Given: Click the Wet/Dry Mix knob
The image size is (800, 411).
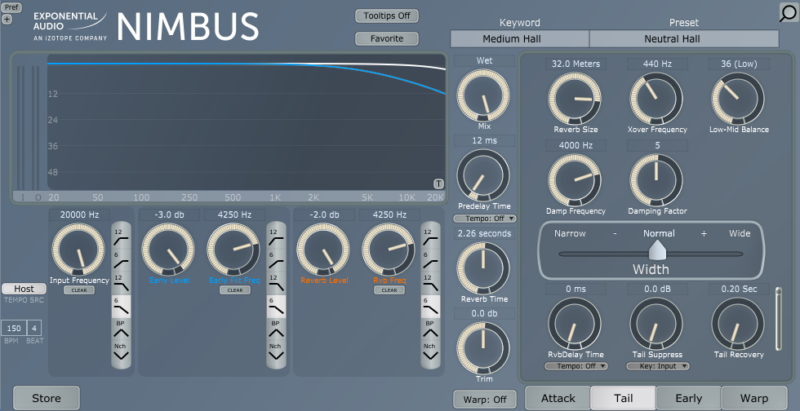Looking at the screenshot, I should pyautogui.click(x=483, y=97).
